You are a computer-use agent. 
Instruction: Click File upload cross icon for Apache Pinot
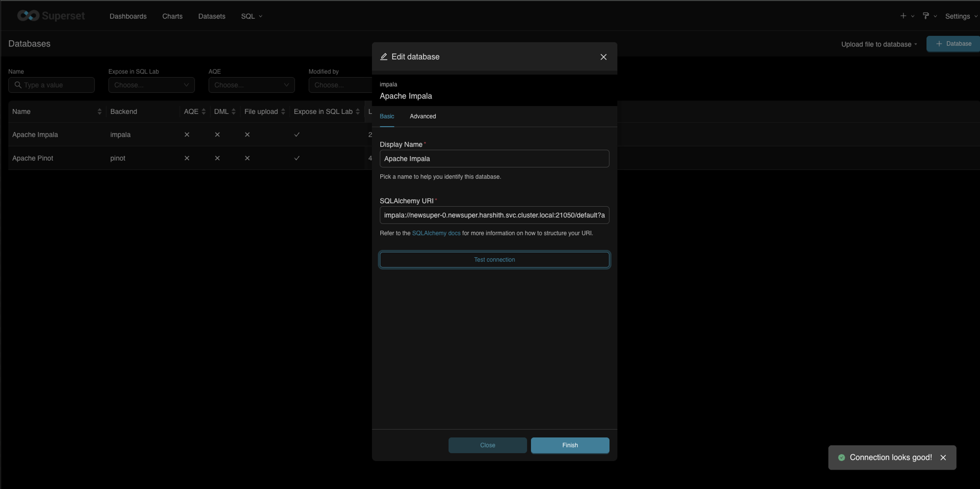point(248,158)
